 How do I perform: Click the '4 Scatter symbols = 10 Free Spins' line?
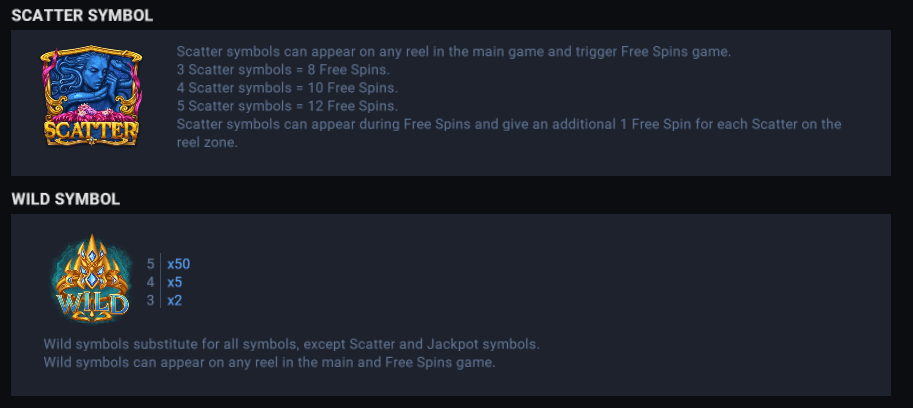(287, 88)
